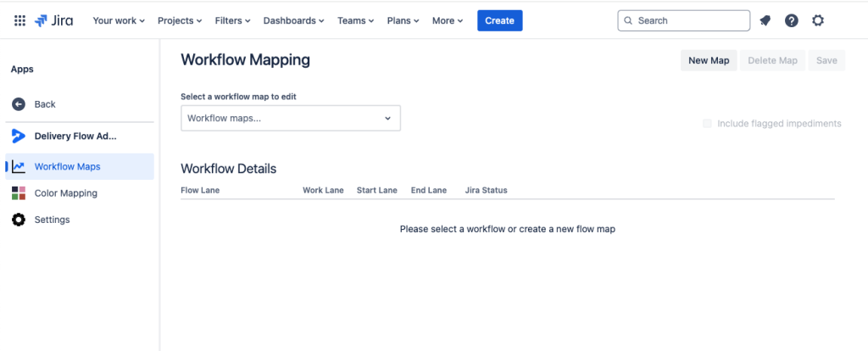868x351 pixels.
Task: Click the Workflow Details heading
Action: tap(229, 169)
